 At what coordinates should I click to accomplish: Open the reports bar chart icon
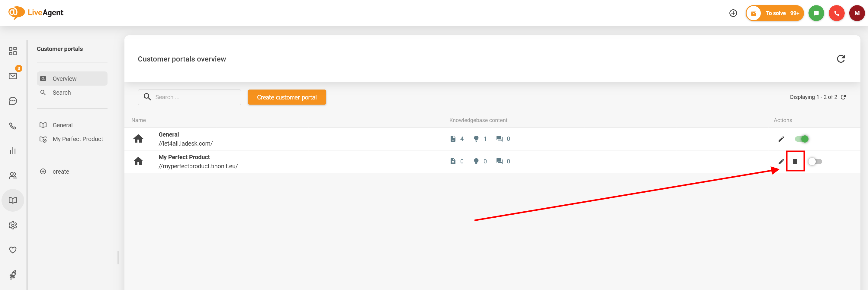point(13,151)
